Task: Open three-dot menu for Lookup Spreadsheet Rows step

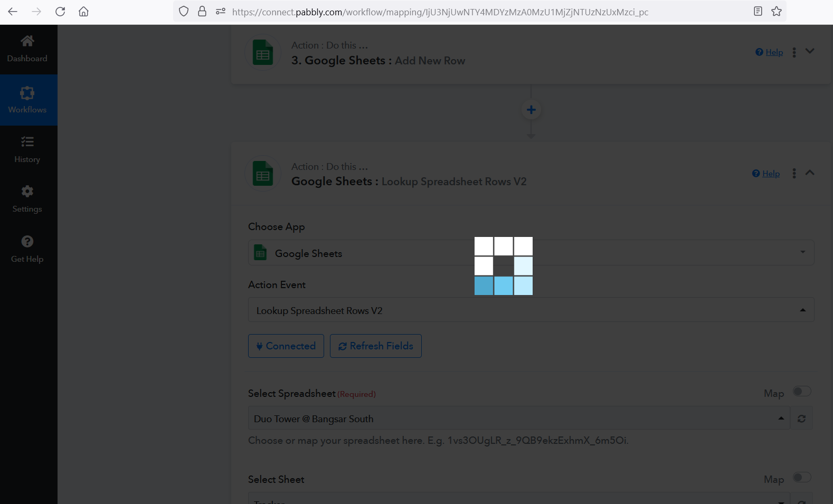Action: tap(794, 174)
